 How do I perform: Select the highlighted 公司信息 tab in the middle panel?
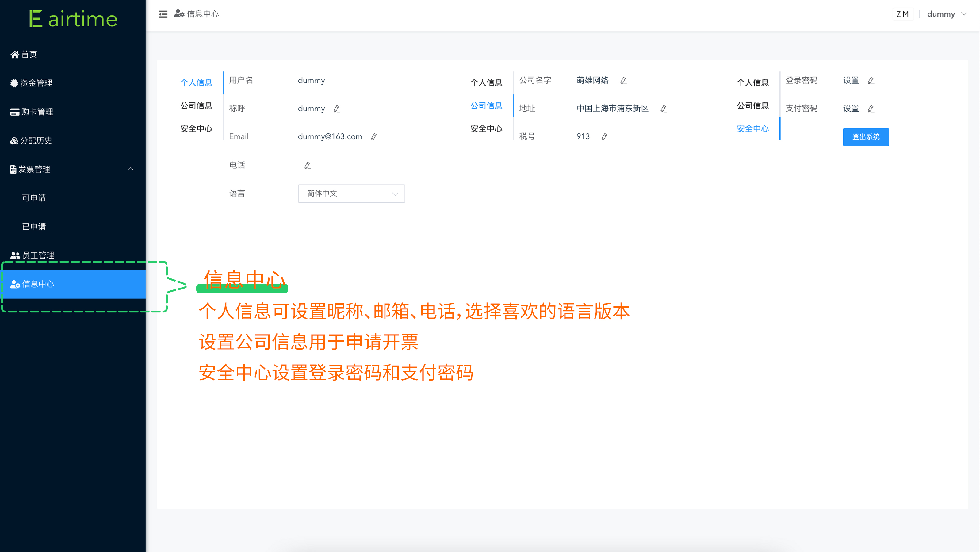(486, 106)
